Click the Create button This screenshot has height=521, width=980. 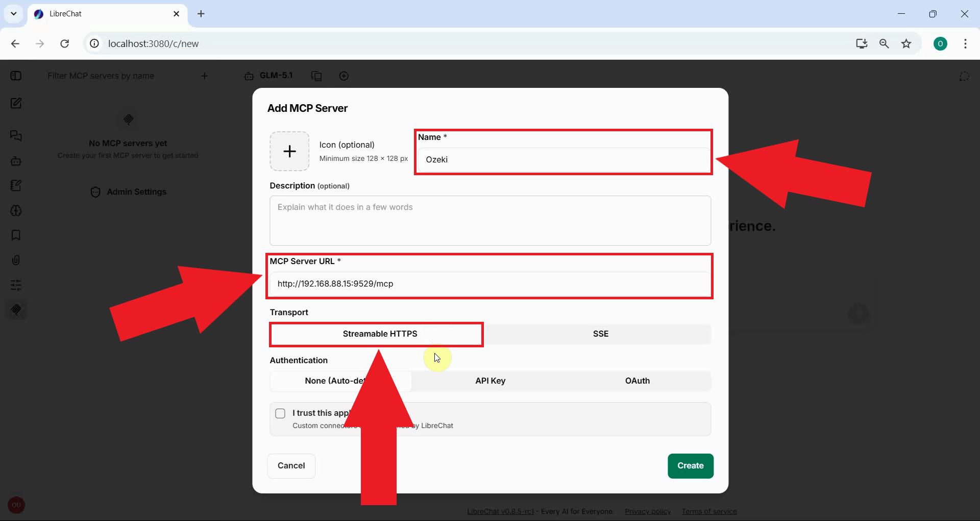coord(690,466)
